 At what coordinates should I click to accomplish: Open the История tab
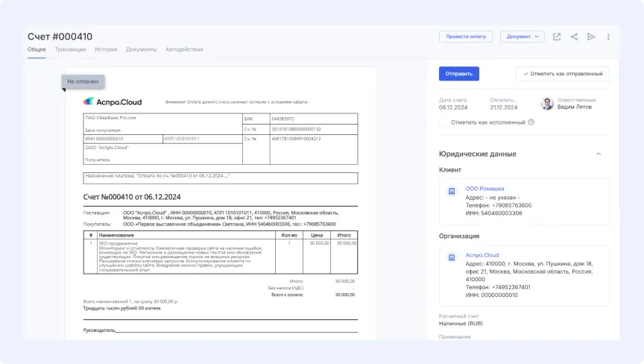[x=106, y=50]
